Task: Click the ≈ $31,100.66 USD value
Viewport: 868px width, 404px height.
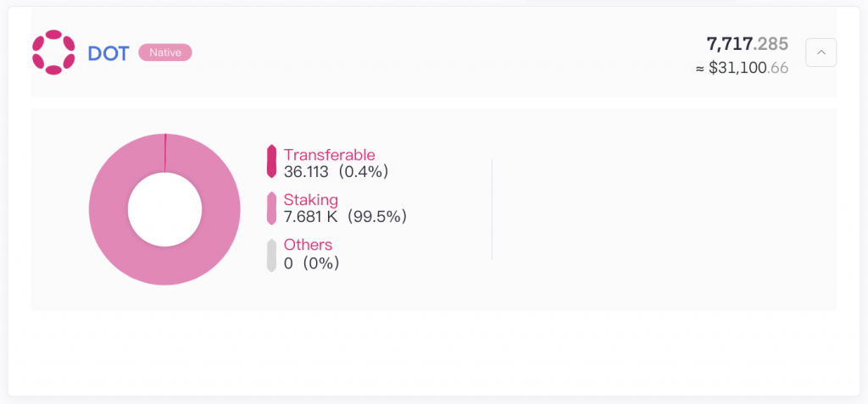Action: coord(742,68)
